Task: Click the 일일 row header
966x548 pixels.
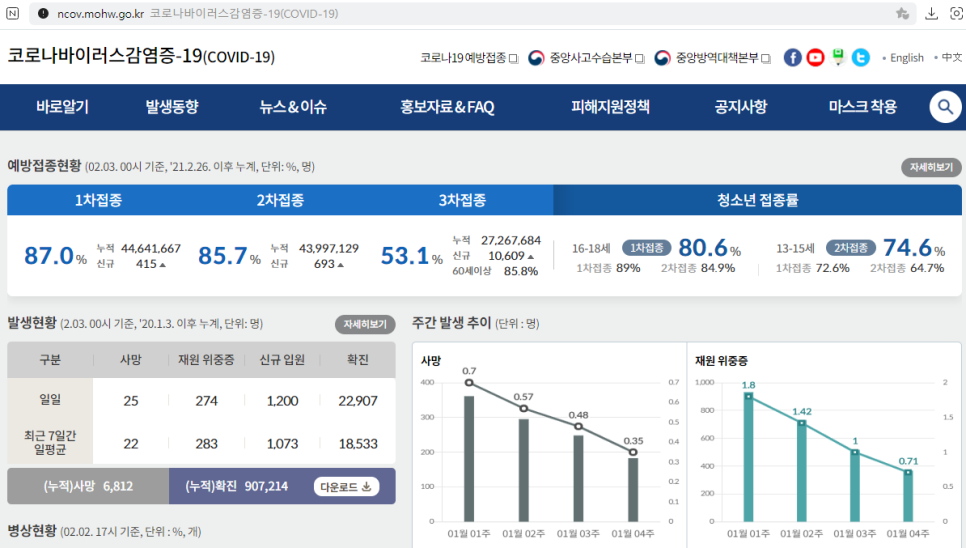Action: pyautogui.click(x=50, y=400)
